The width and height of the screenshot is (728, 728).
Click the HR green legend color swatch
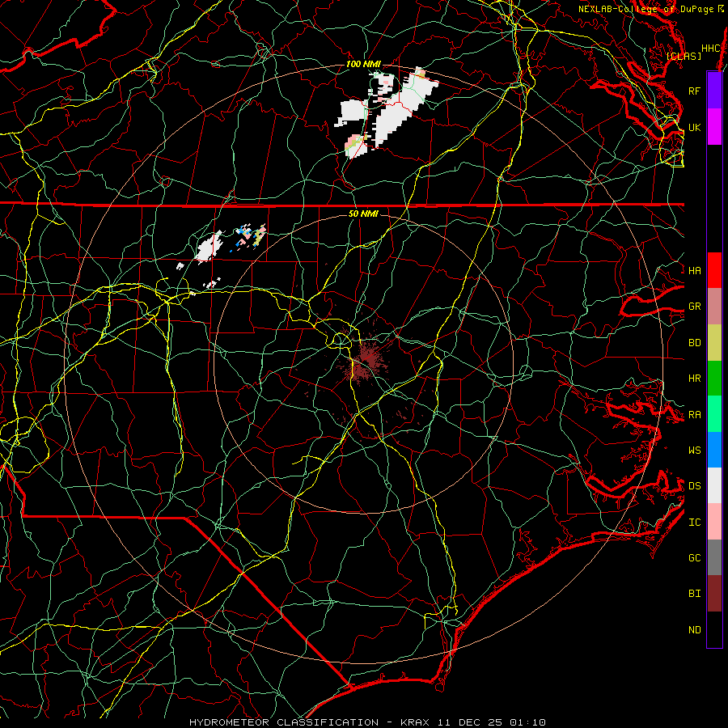(714, 379)
